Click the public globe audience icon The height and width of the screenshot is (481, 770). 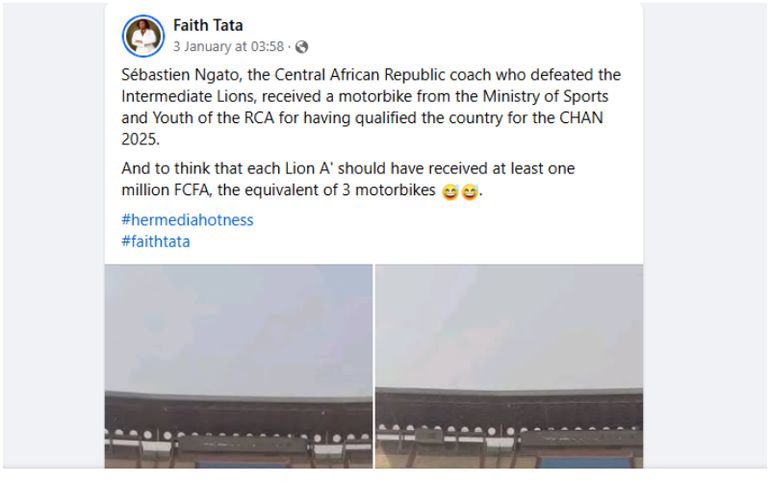302,47
